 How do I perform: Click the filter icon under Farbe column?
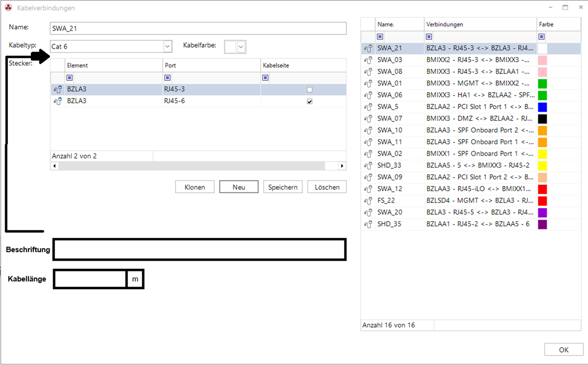point(542,37)
